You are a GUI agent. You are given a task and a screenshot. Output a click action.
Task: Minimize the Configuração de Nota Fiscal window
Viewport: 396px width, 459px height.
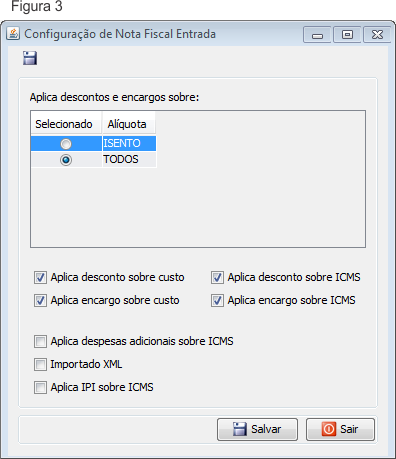tap(317, 35)
